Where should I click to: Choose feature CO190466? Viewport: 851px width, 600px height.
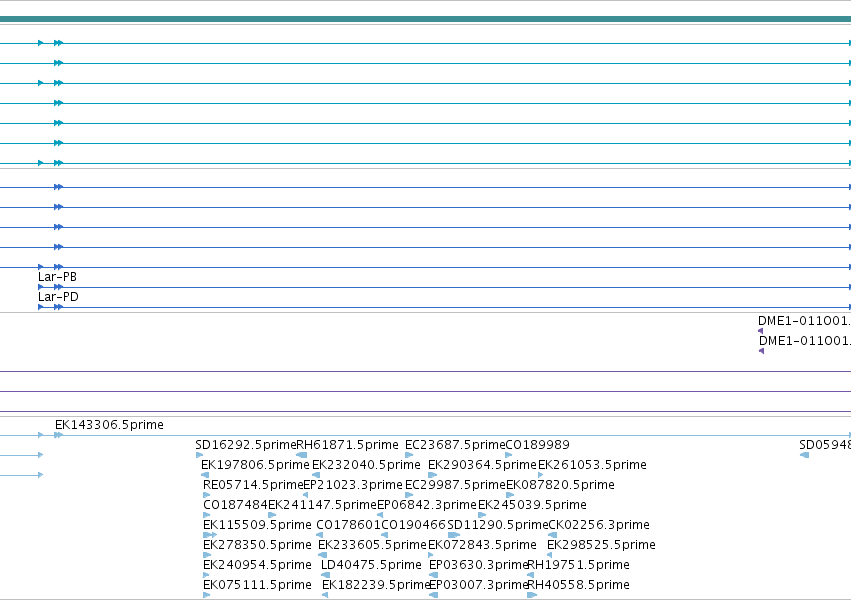click(414, 525)
